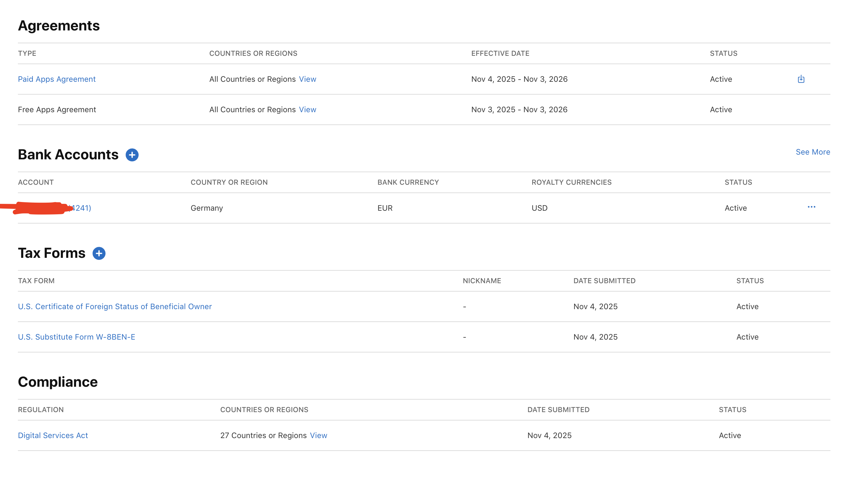The image size is (868, 490).
Task: View the 27 countries or regions
Action: (318, 435)
